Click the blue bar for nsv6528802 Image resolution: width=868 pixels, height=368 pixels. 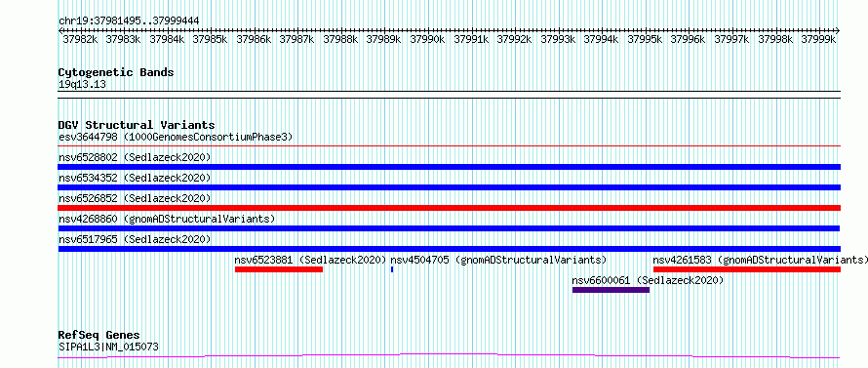tap(449, 167)
